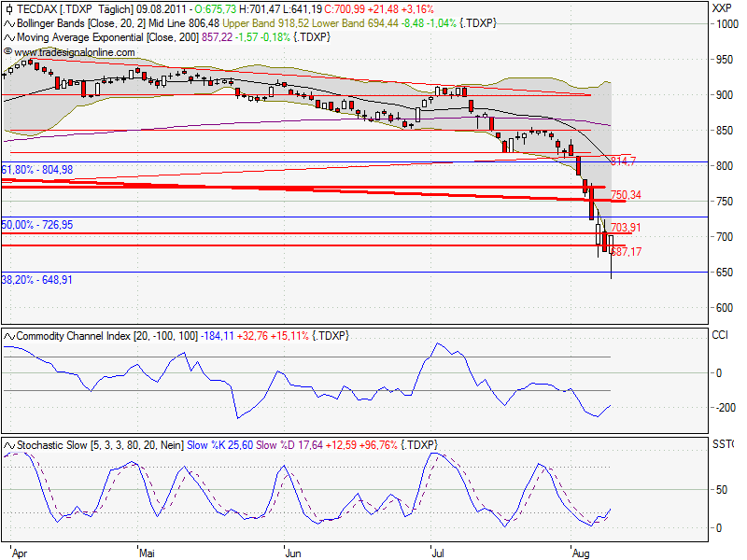The width and height of the screenshot is (747, 560).
Task: Click the copyright globe icon before the website text
Action: point(7,51)
